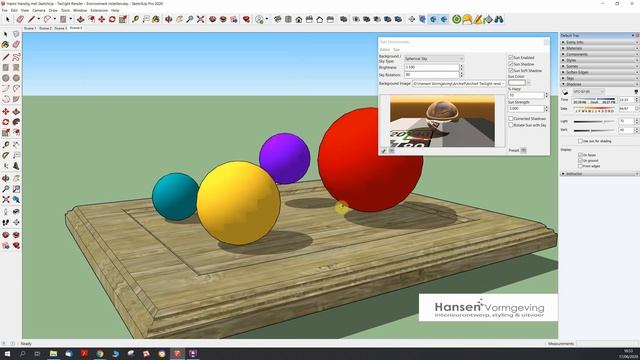The height and width of the screenshot is (360, 640).
Task: Click the eyedropper icon below the preview
Action: click(384, 151)
